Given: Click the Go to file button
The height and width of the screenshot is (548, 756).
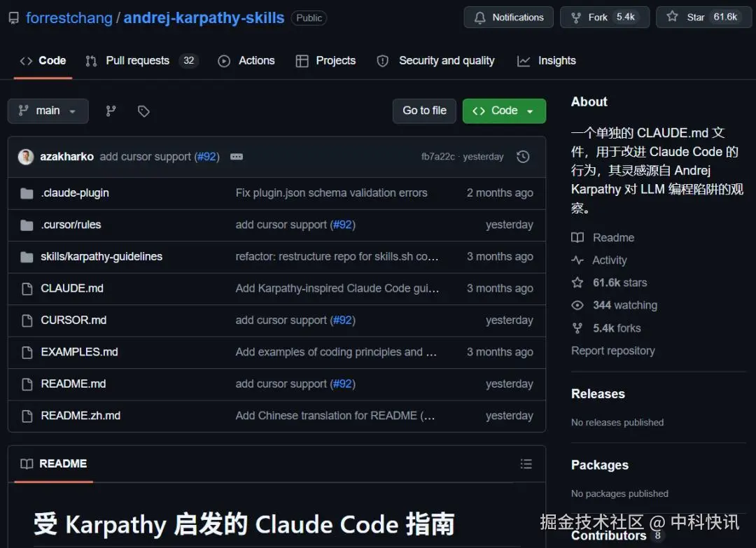Looking at the screenshot, I should point(424,111).
